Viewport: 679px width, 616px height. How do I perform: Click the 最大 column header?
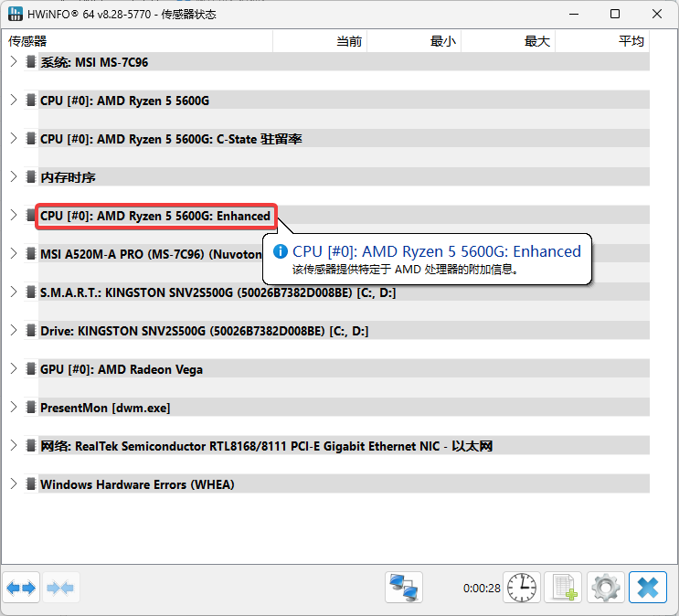[x=508, y=41]
